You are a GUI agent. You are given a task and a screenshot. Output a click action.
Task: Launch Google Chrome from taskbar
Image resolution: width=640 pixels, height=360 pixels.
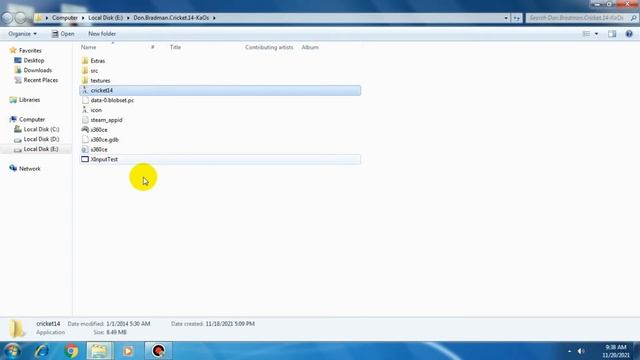pos(71,351)
